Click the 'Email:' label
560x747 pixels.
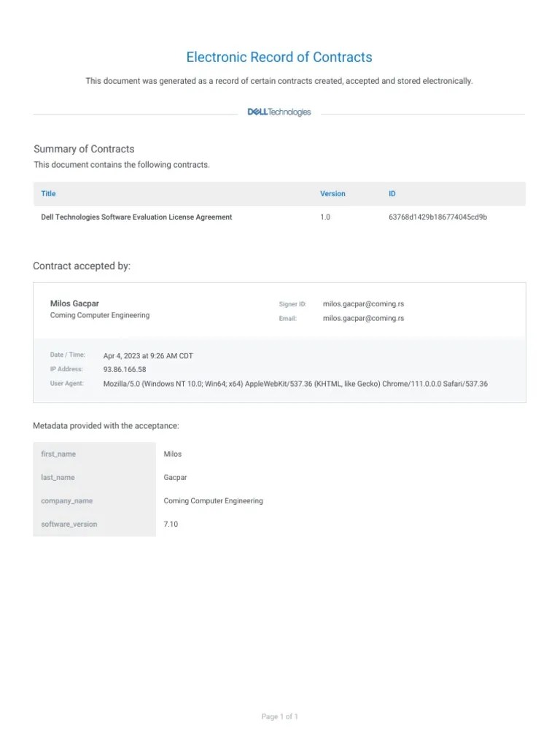pyautogui.click(x=287, y=318)
